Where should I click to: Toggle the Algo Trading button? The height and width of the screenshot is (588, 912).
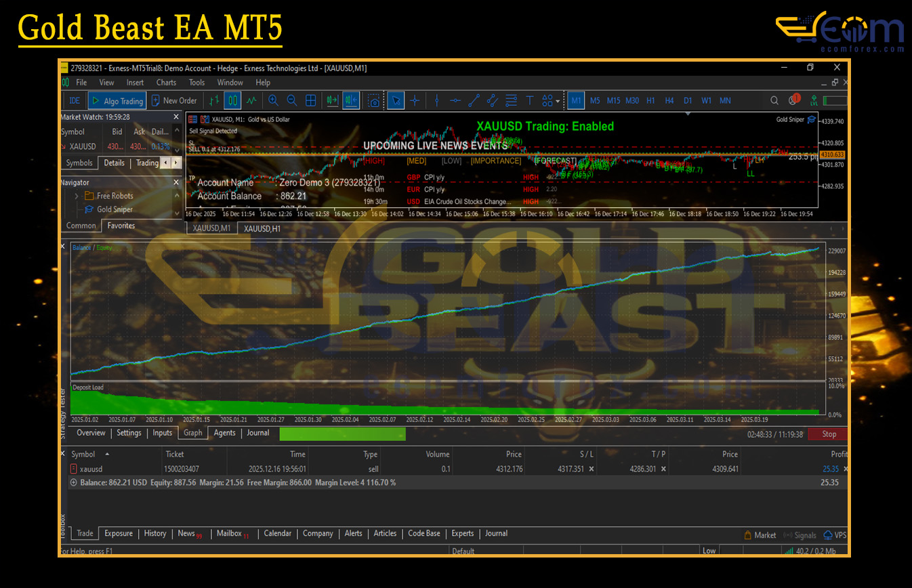point(117,101)
